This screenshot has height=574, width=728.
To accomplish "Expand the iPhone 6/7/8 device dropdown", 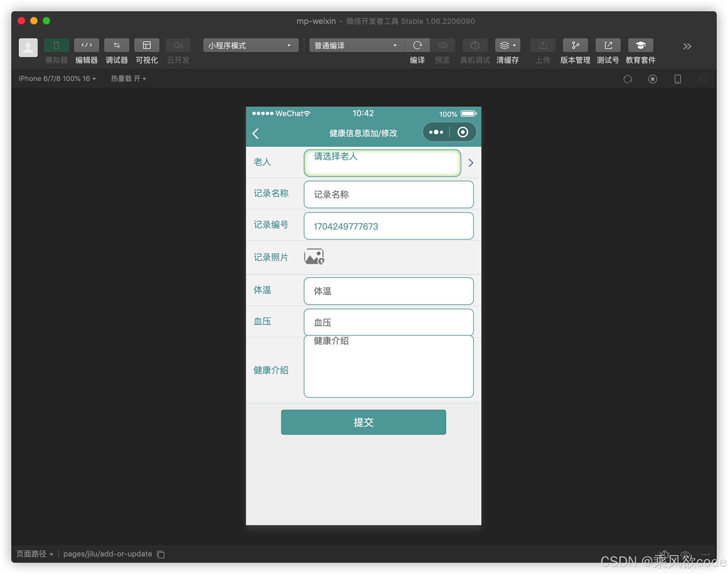I will click(x=57, y=79).
